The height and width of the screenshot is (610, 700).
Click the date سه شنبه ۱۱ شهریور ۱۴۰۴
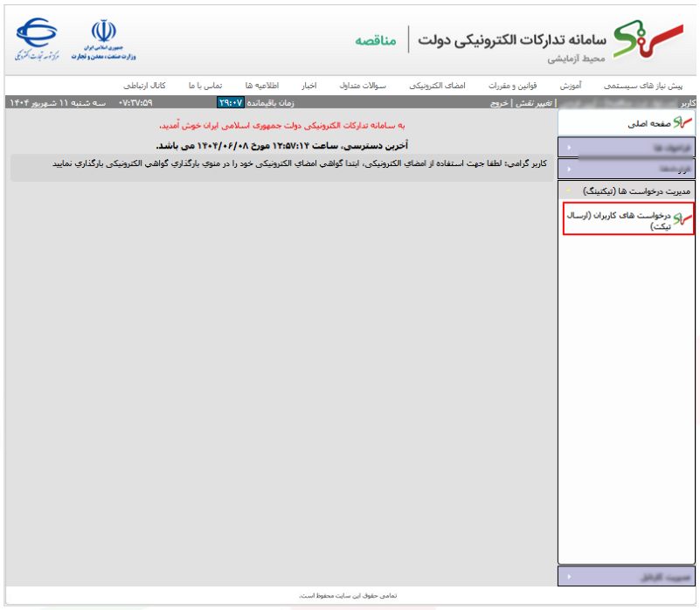58,103
